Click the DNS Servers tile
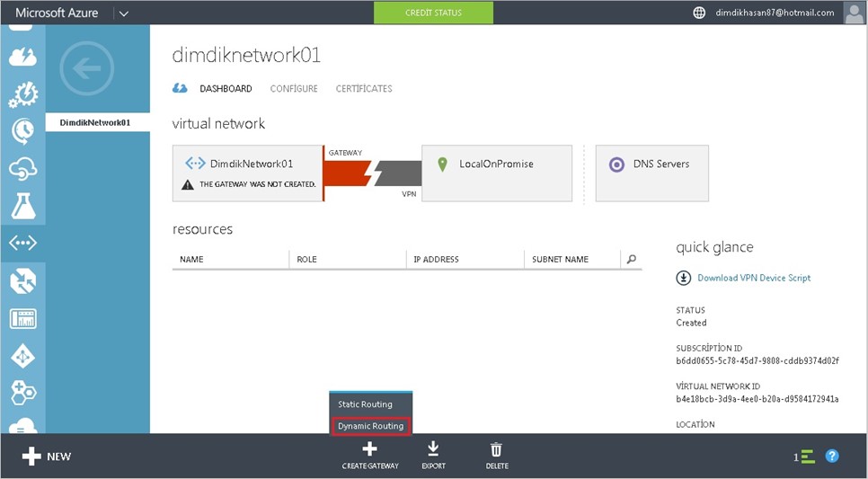 click(x=652, y=173)
